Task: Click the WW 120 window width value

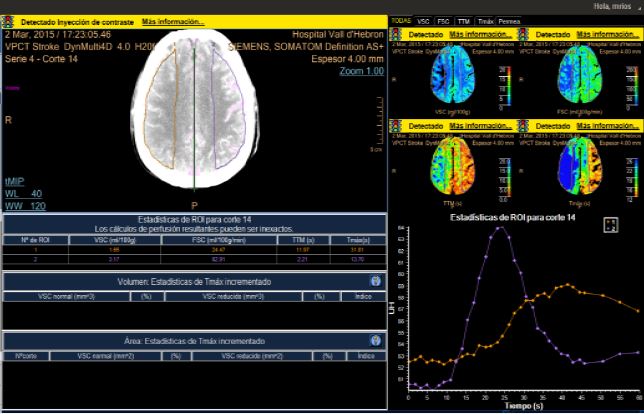Action: (23, 205)
